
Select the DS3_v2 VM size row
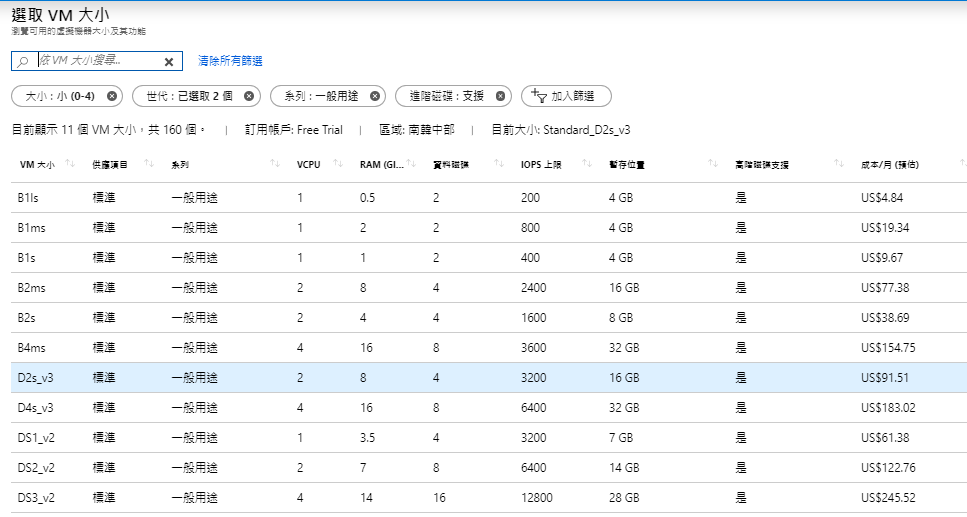click(x=488, y=497)
